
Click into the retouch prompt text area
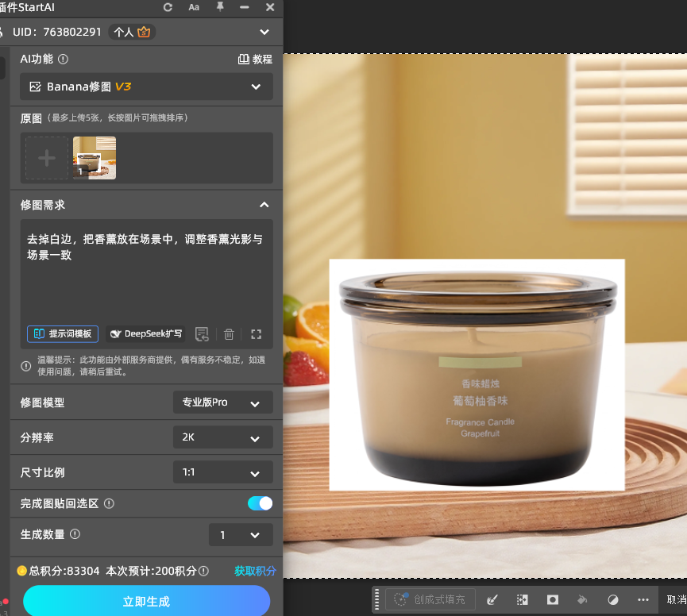[x=146, y=275]
